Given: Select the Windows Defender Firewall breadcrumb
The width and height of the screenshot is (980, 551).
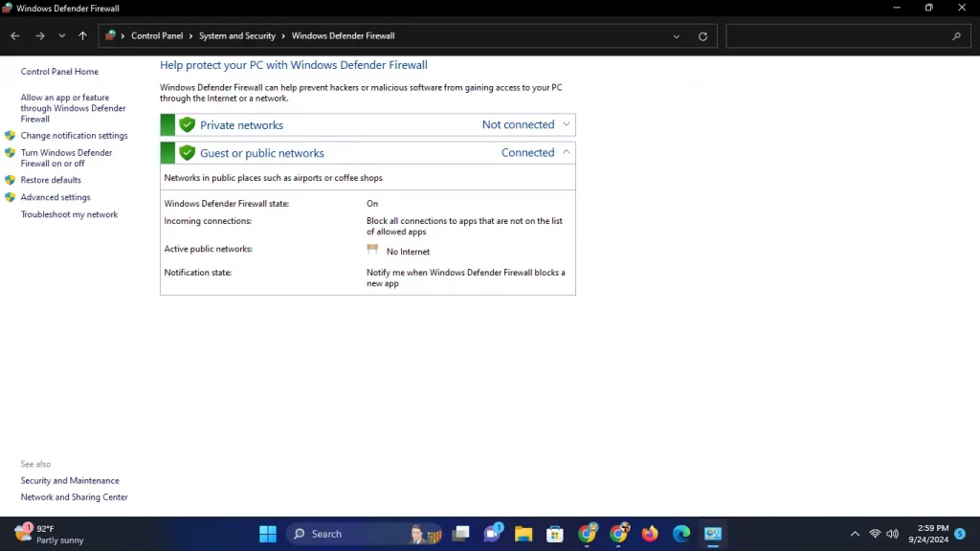Looking at the screenshot, I should point(344,35).
